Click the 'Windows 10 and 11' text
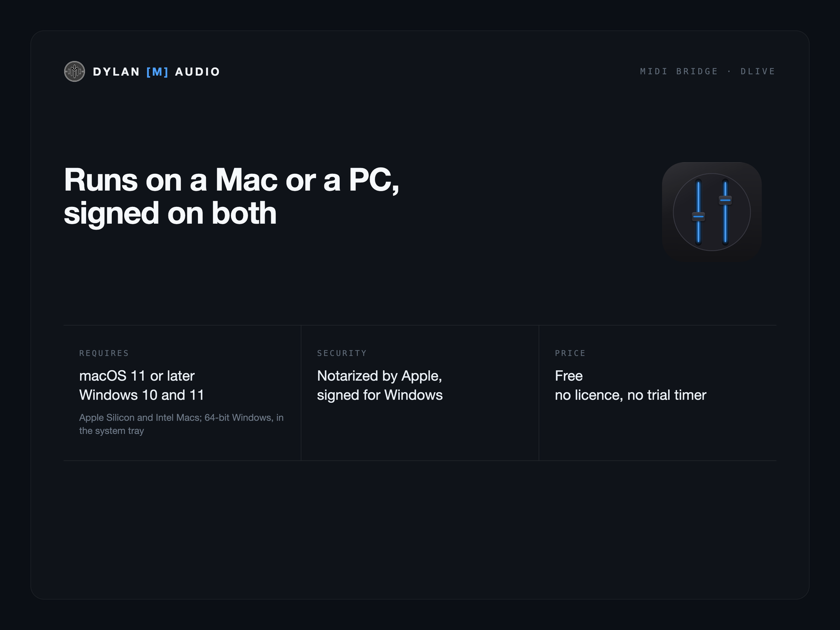840x630 pixels. pyautogui.click(x=142, y=395)
